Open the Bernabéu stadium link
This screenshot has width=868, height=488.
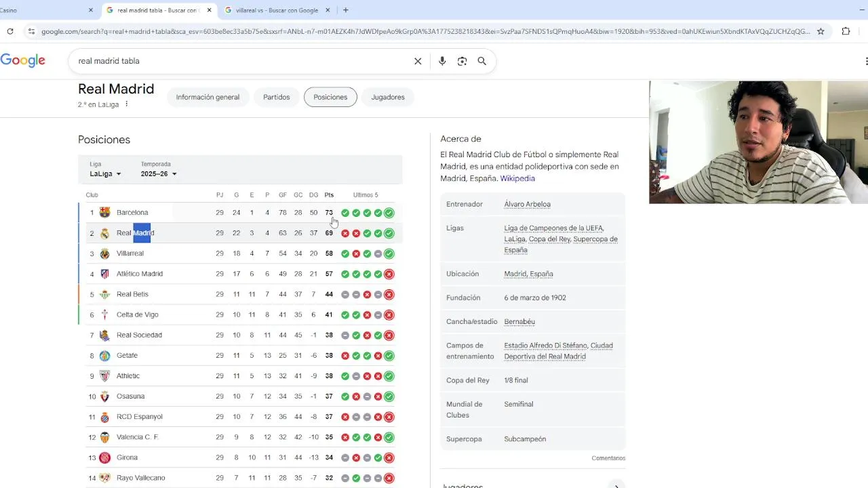coord(519,321)
